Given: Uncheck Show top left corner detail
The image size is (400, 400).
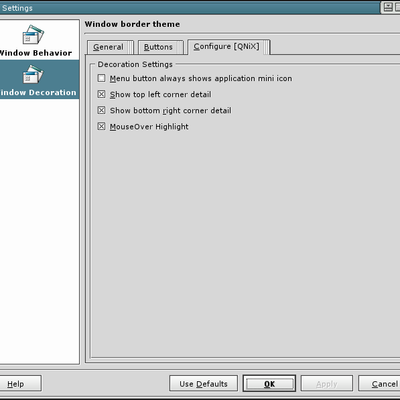Looking at the screenshot, I should pos(101,94).
